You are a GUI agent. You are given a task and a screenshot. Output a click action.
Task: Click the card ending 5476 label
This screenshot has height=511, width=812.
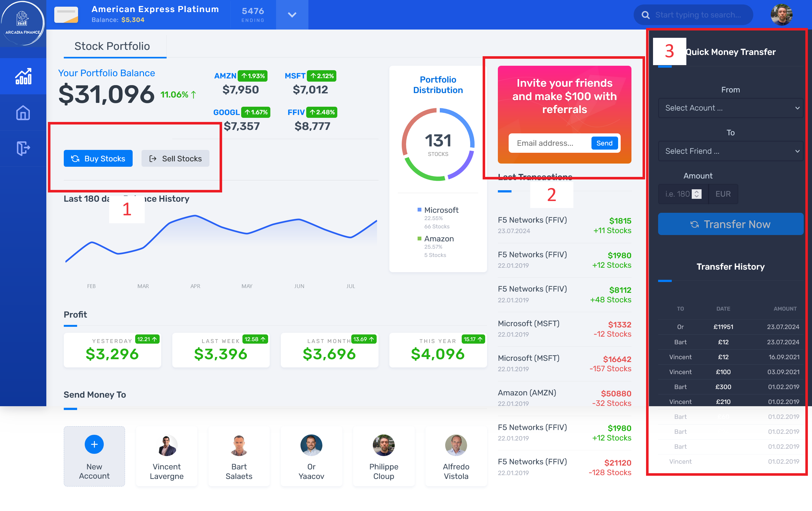253,15
